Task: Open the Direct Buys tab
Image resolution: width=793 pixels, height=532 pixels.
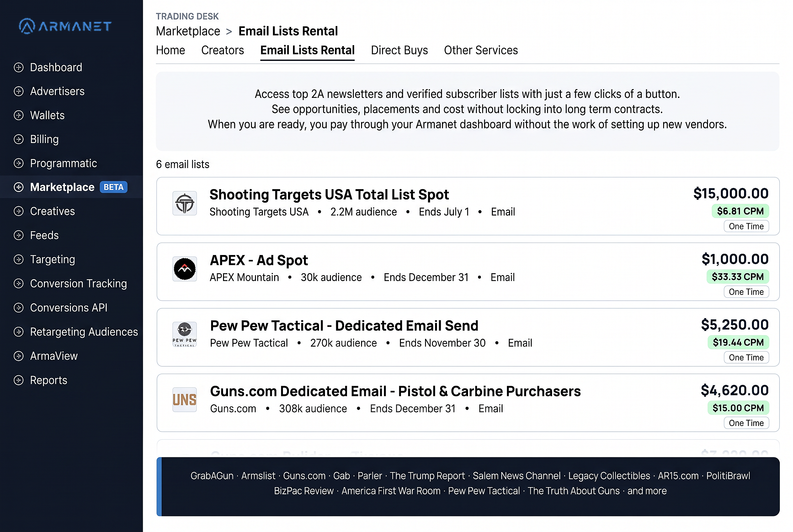Action: 399,50
